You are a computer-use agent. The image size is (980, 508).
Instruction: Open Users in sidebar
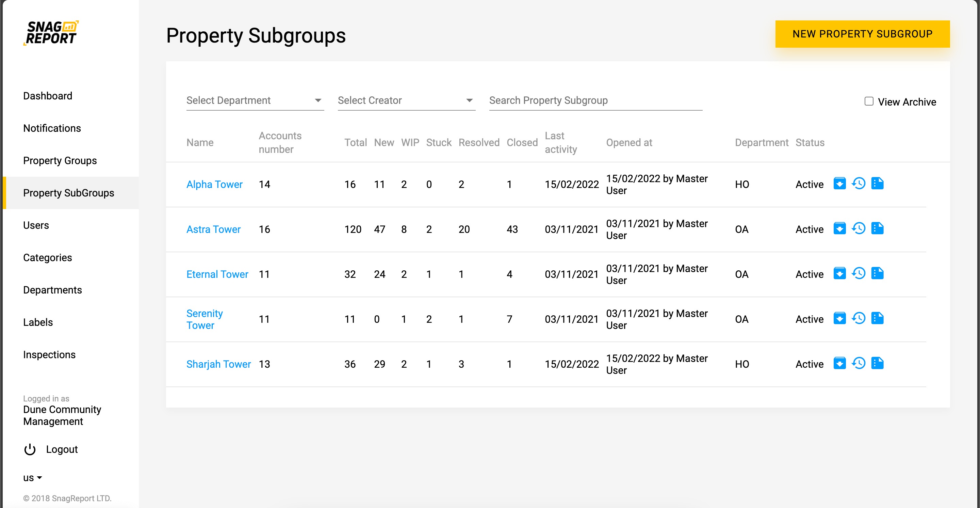36,225
